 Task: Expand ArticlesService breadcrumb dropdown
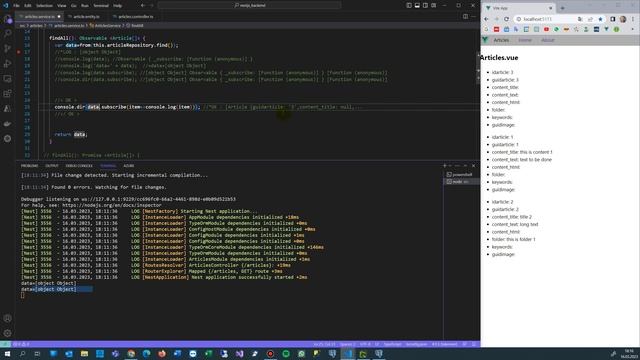(108, 25)
